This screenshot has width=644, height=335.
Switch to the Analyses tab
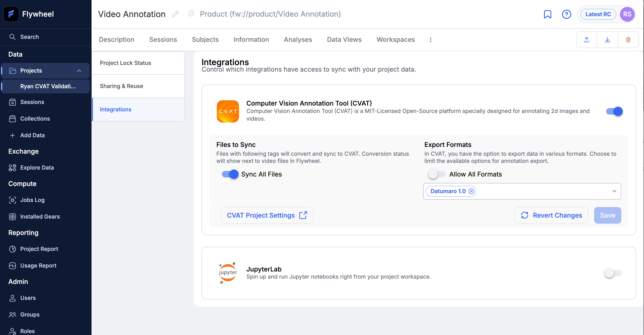[298, 40]
